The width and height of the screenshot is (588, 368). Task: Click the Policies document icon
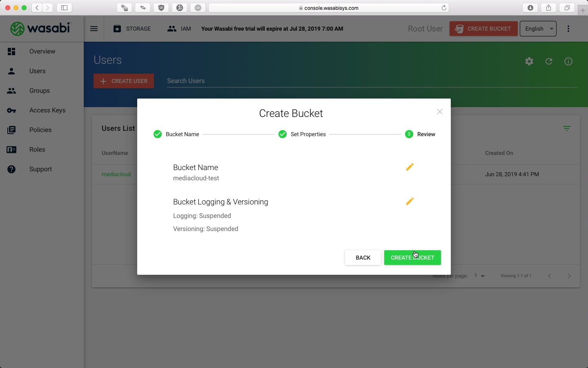(x=11, y=130)
